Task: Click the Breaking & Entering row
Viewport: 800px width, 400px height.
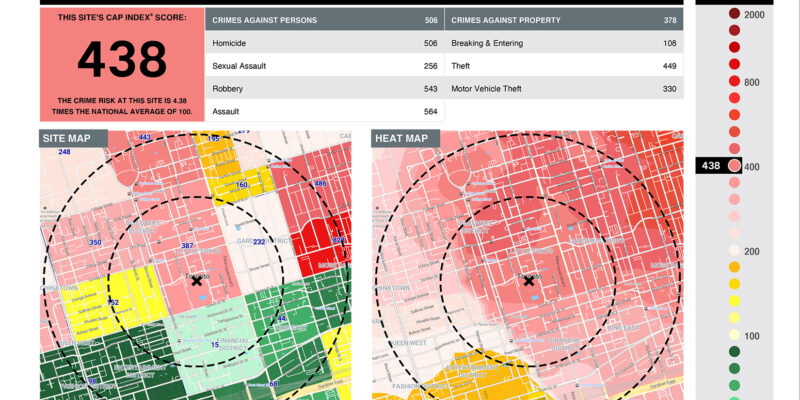Action: [x=561, y=43]
